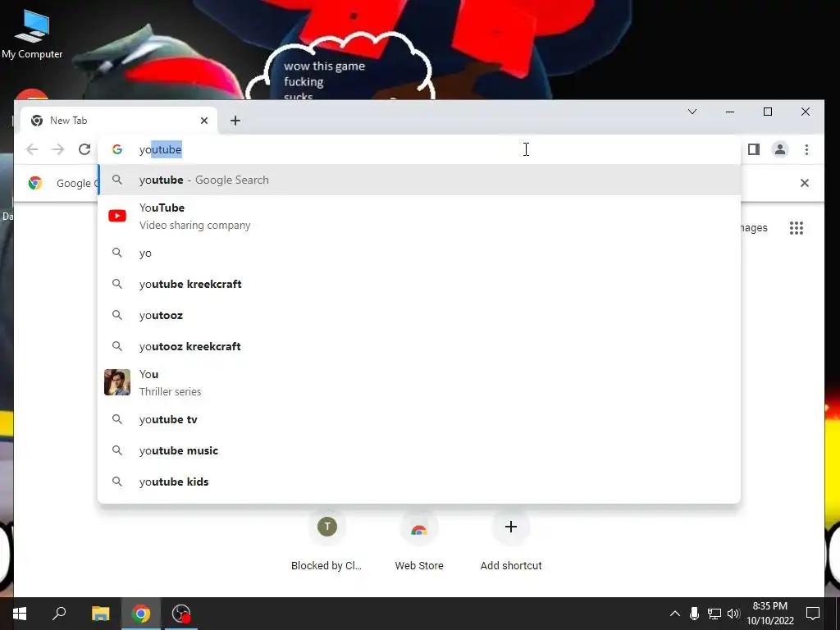Click the microphone tray icon
840x630 pixels.
point(694,614)
